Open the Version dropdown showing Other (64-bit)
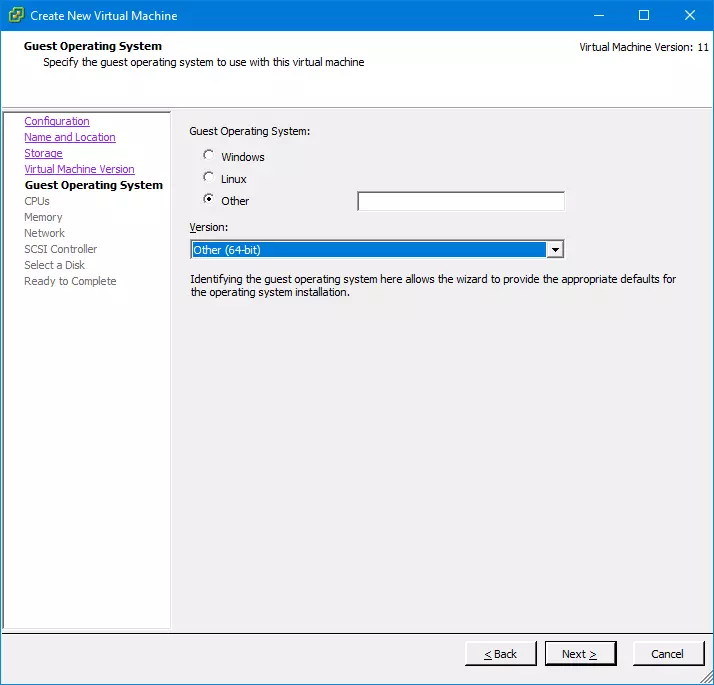The image size is (714, 685). 555,249
